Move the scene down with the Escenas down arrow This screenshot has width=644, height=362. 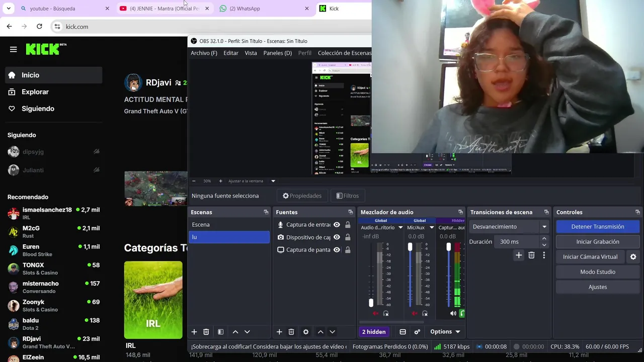click(247, 332)
